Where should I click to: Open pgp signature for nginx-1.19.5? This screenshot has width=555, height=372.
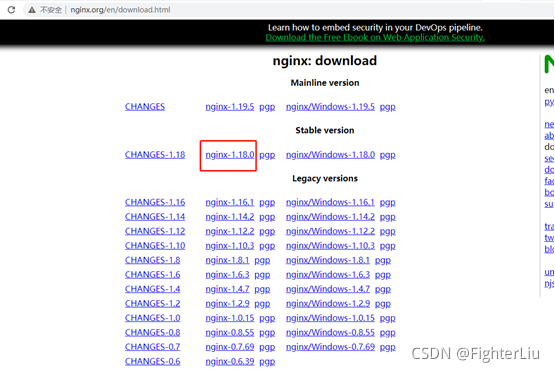pos(267,107)
